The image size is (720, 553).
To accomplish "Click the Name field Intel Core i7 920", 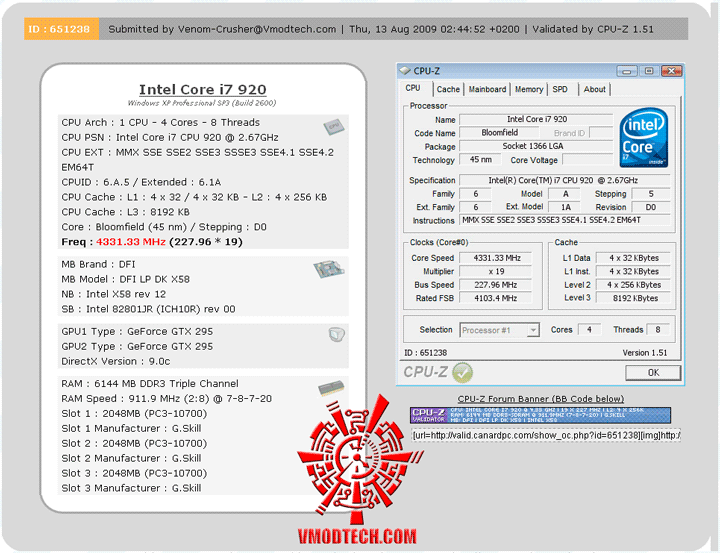I will (536, 119).
